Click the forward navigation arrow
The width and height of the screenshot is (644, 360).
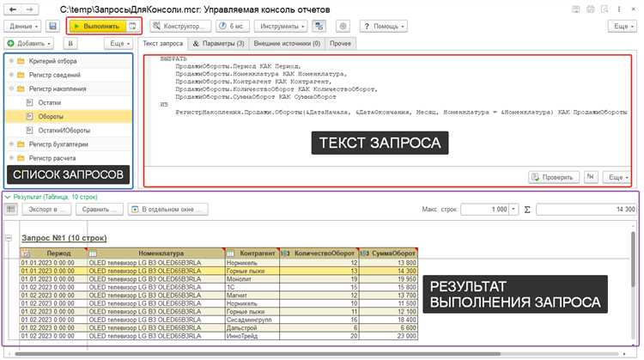(29, 9)
